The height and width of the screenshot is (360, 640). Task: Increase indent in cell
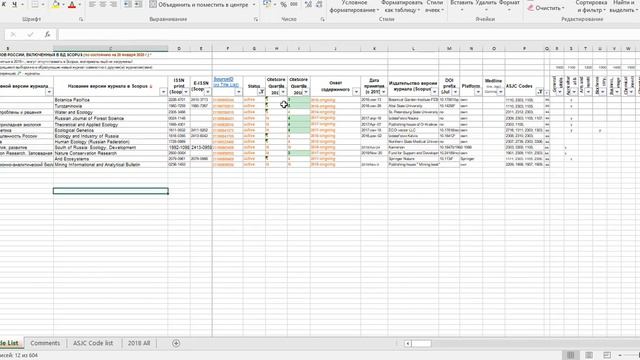pos(138,4)
